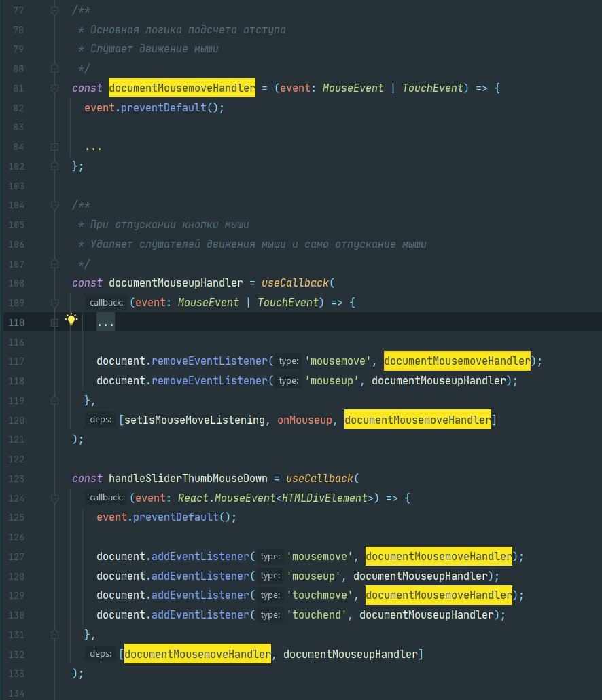Click TouchEvent type on line 81
Screen dimensions: 602x700
433,88
